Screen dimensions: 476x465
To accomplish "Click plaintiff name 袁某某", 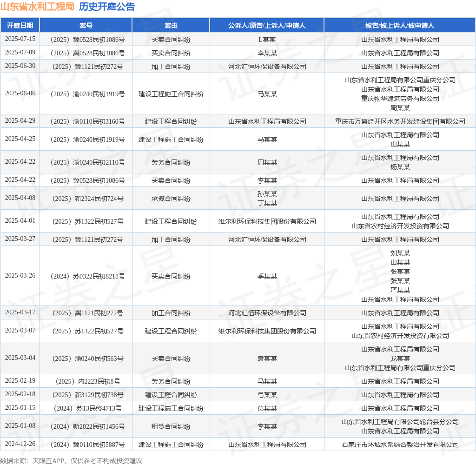I will tap(267, 359).
